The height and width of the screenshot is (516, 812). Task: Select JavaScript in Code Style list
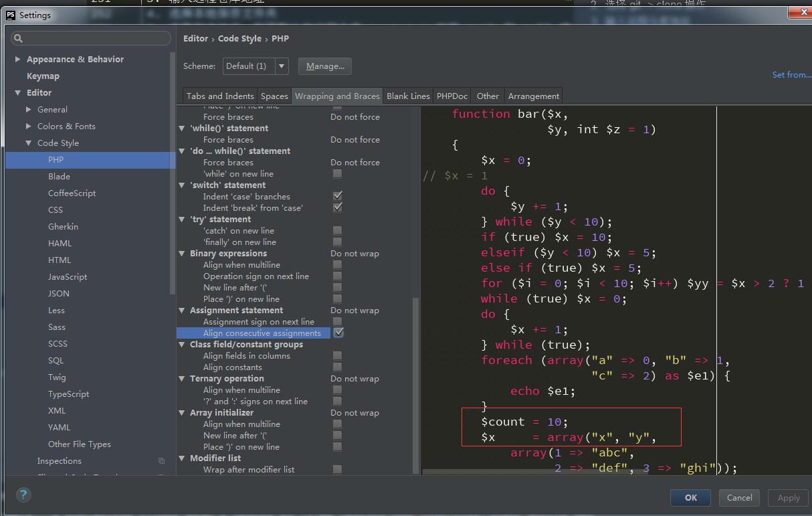click(68, 277)
